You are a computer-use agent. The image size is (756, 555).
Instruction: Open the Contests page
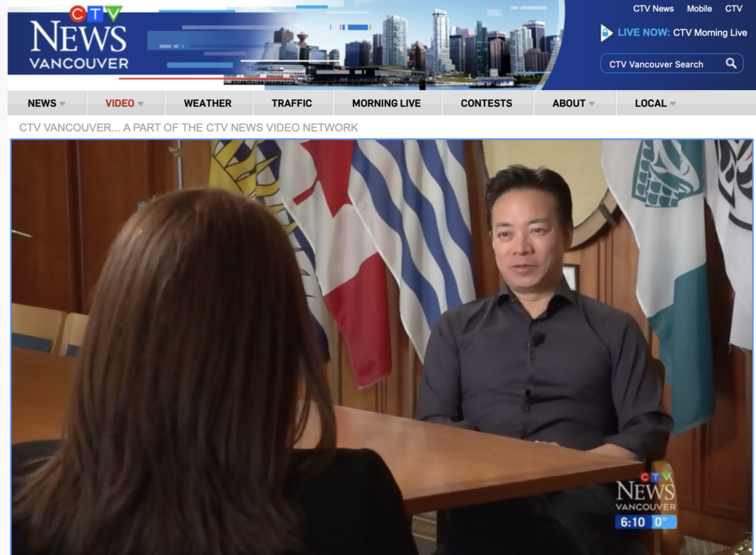click(x=487, y=103)
